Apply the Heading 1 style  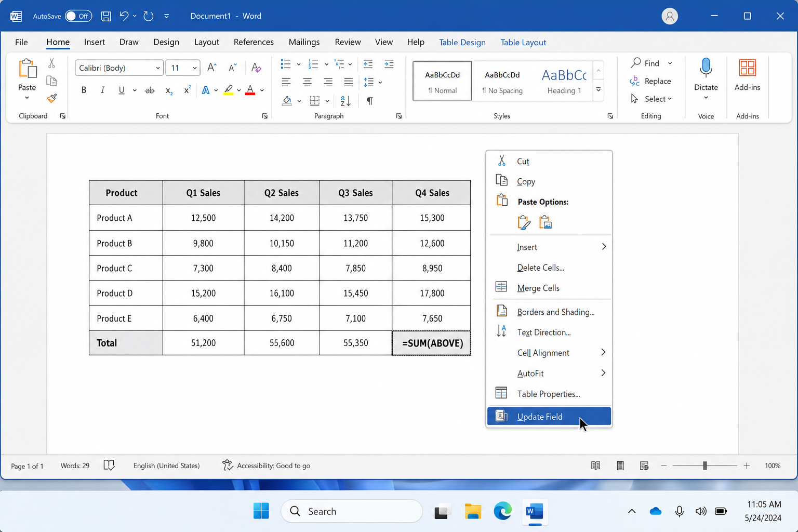564,81
